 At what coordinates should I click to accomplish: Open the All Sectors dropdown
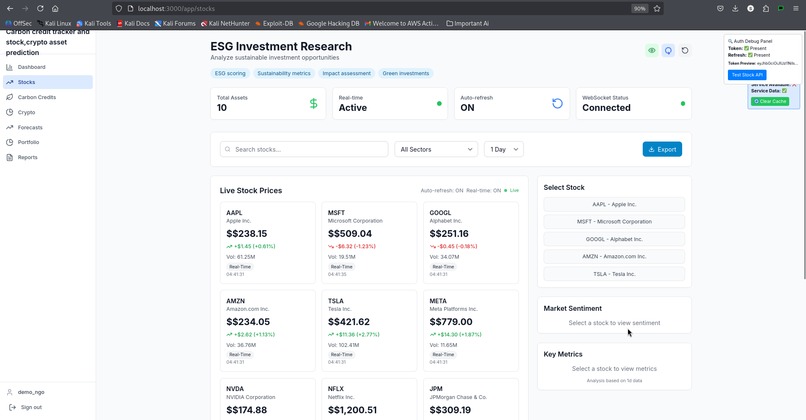click(436, 149)
